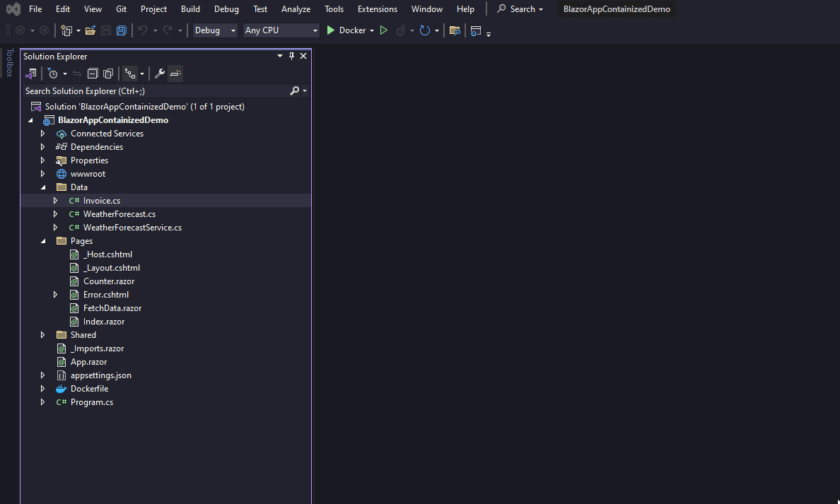This screenshot has width=840, height=504.
Task: Expand the Properties node
Action: 43,160
